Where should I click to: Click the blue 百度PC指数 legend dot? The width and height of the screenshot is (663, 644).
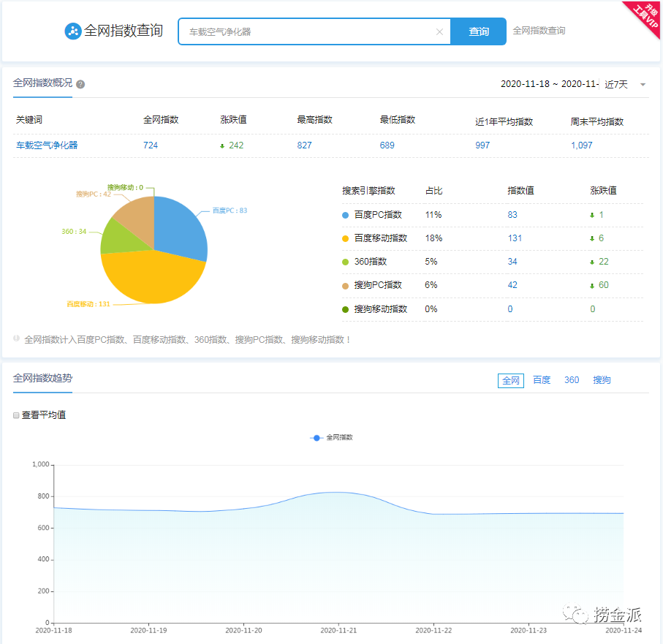346,215
